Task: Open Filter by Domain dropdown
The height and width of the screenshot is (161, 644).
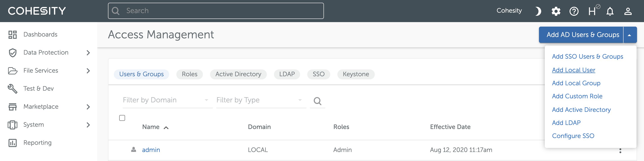Action: coord(168,100)
